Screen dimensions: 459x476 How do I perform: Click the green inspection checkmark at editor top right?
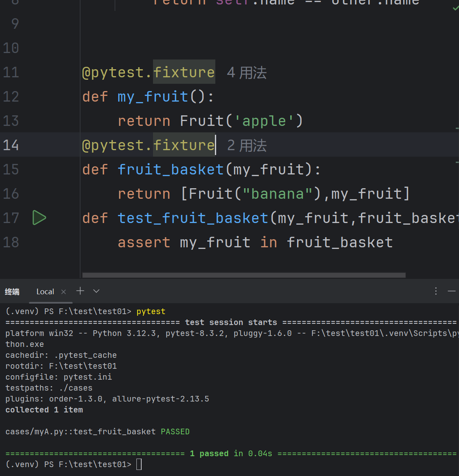click(x=455, y=8)
